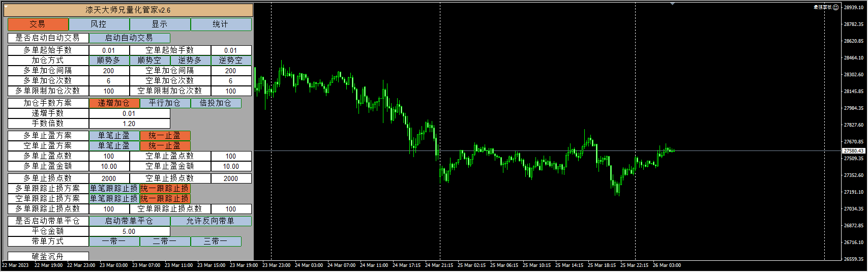The image size is (868, 272).
Task: Click the 空单止盈金额 value field
Action: [231, 166]
